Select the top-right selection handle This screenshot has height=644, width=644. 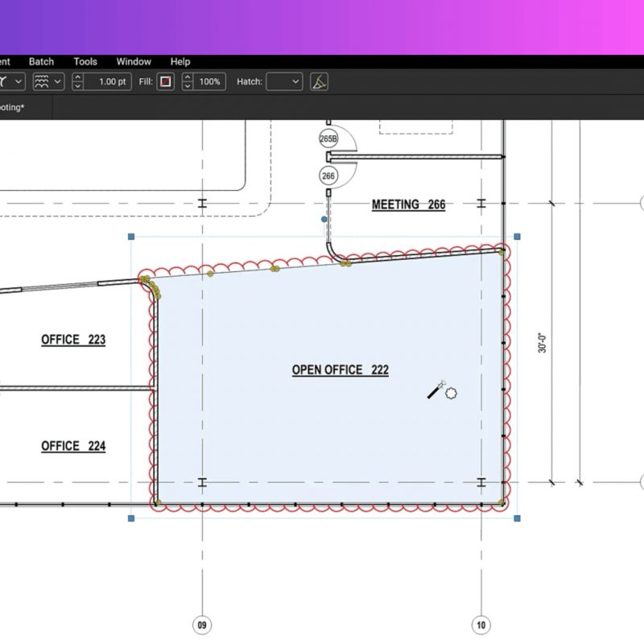(517, 237)
